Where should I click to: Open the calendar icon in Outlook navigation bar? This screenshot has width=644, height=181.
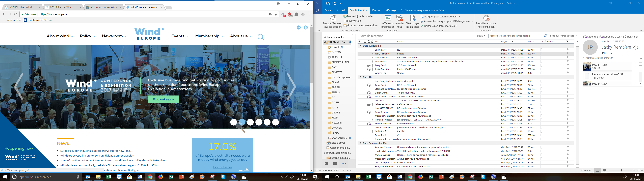[x=335, y=164]
